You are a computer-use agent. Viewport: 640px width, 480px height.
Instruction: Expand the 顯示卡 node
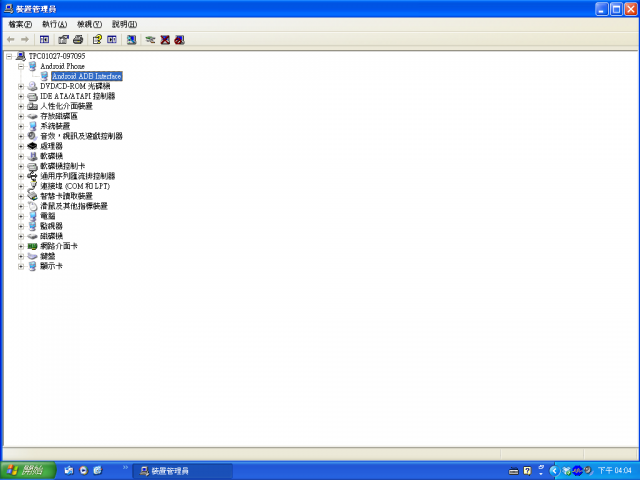[x=21, y=266]
